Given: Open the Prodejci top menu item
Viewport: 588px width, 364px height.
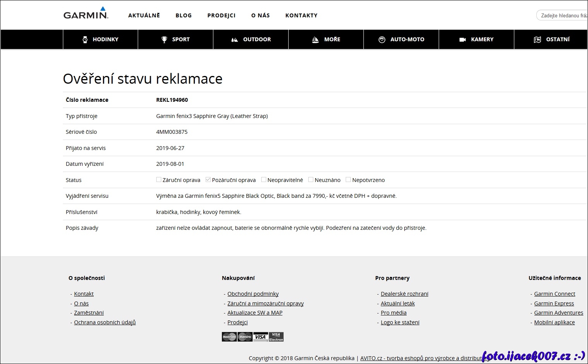Looking at the screenshot, I should pyautogui.click(x=221, y=15).
